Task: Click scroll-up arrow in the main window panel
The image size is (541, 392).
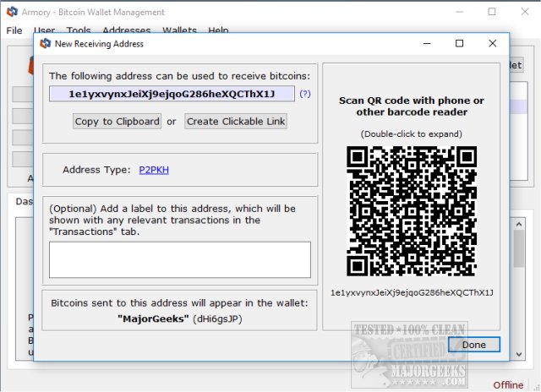Action: click(519, 225)
